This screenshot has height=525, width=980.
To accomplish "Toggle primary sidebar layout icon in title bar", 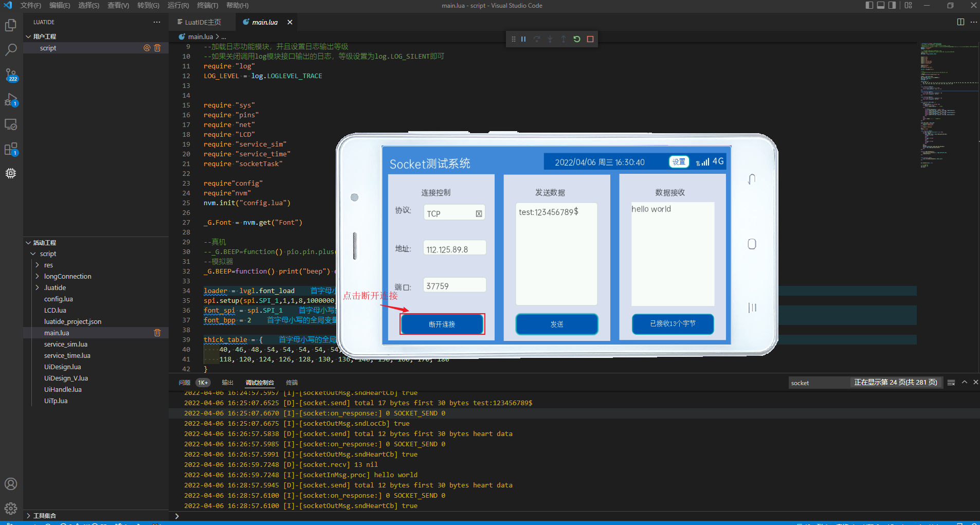I will (869, 5).
